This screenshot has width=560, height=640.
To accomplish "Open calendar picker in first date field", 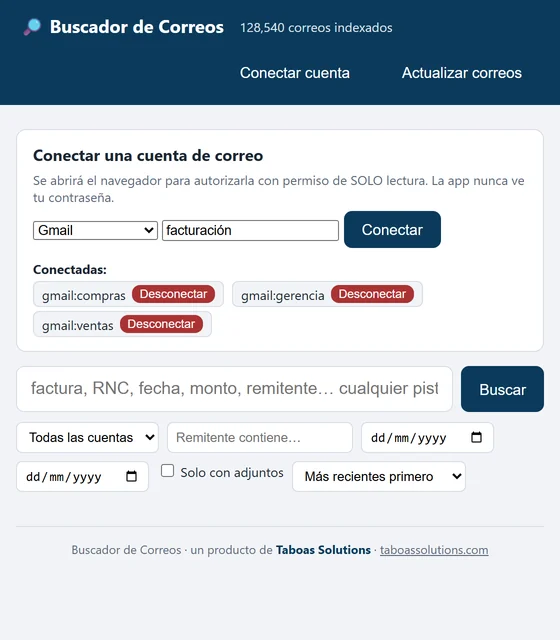I will click(x=476, y=437).
